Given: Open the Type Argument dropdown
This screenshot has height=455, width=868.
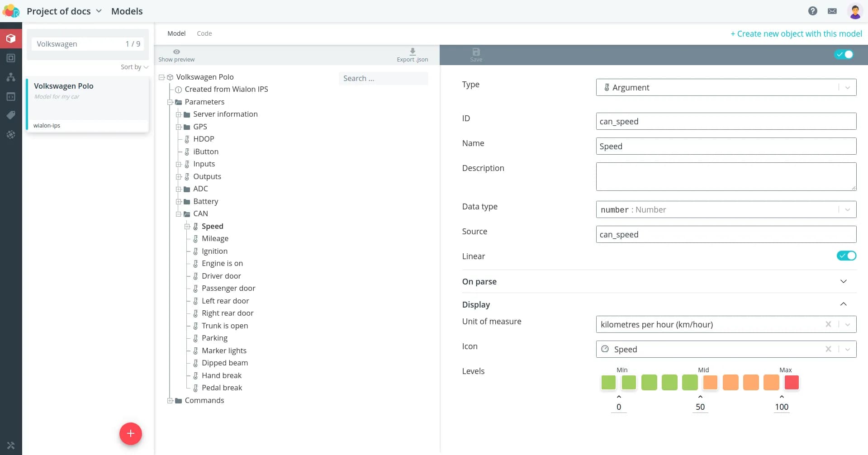Looking at the screenshot, I should (x=726, y=87).
